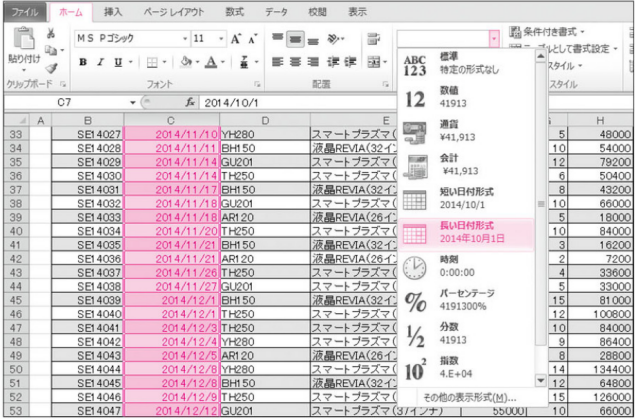Image resolution: width=635 pixels, height=419 pixels.
Task: Switch to the データ tab
Action: (276, 12)
